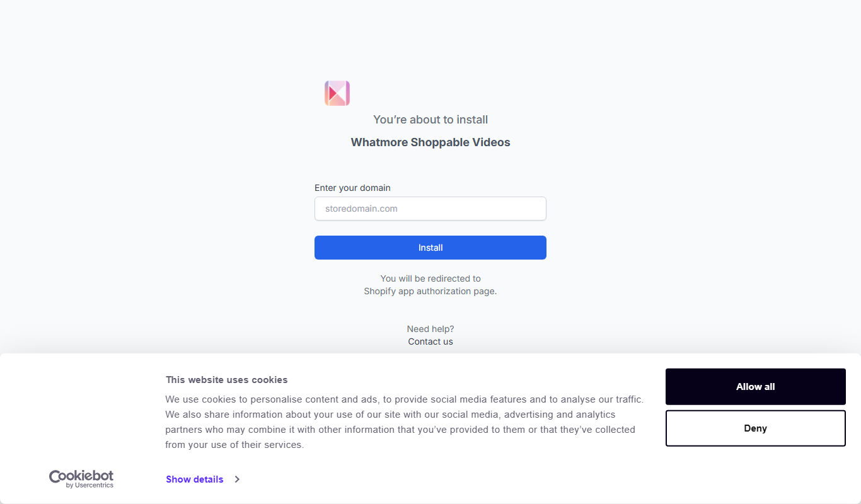Click the 'You will be redirected to' text

point(430,278)
